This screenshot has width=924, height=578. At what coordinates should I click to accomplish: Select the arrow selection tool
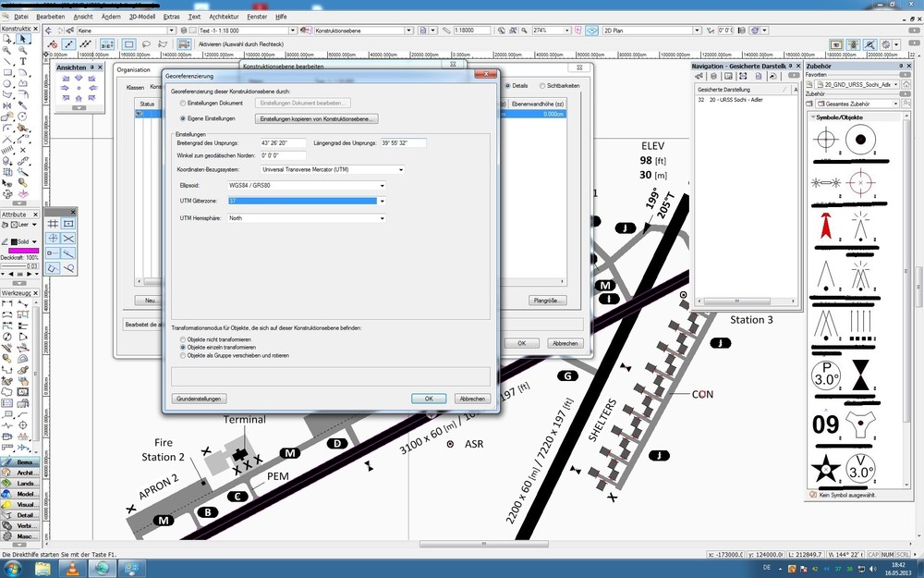[23, 39]
